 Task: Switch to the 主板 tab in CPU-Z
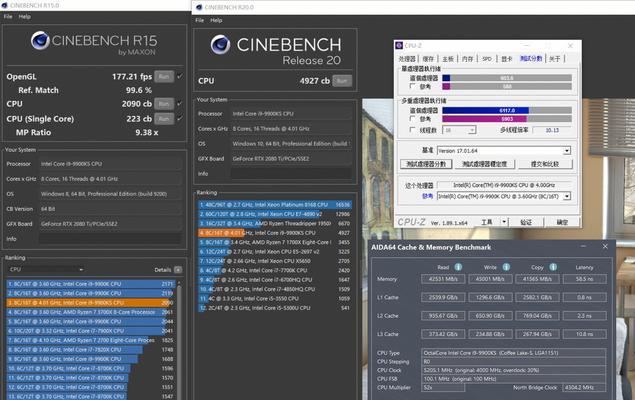pos(447,59)
